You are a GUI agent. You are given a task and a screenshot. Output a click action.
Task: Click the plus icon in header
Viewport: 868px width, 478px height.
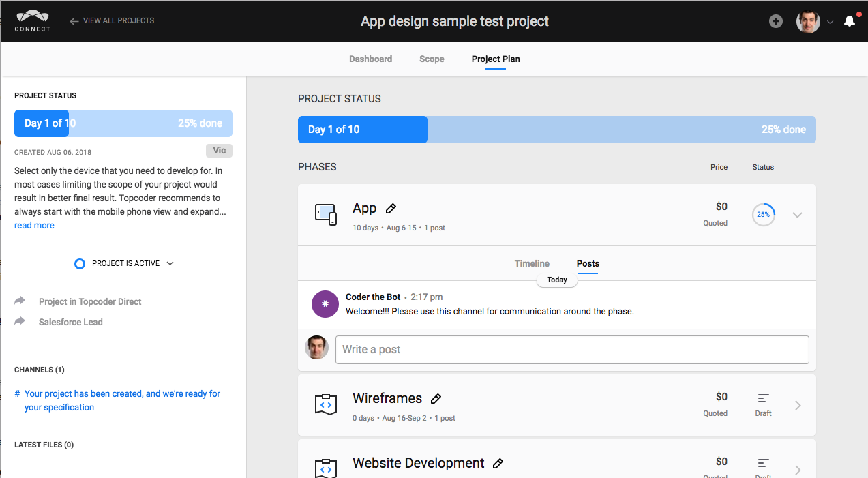pos(776,21)
